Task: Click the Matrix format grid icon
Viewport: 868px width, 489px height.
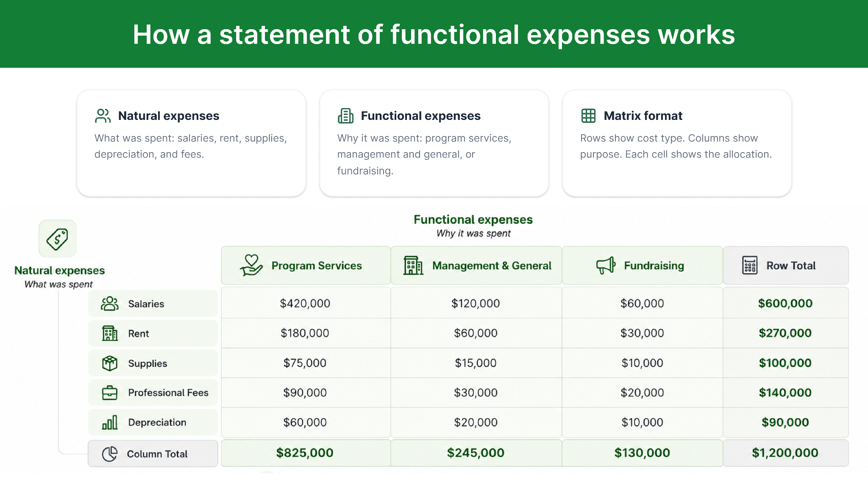Action: (x=588, y=116)
